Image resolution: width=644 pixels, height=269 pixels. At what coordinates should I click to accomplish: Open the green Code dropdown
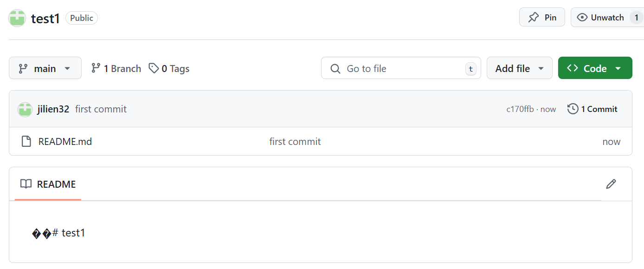point(595,68)
